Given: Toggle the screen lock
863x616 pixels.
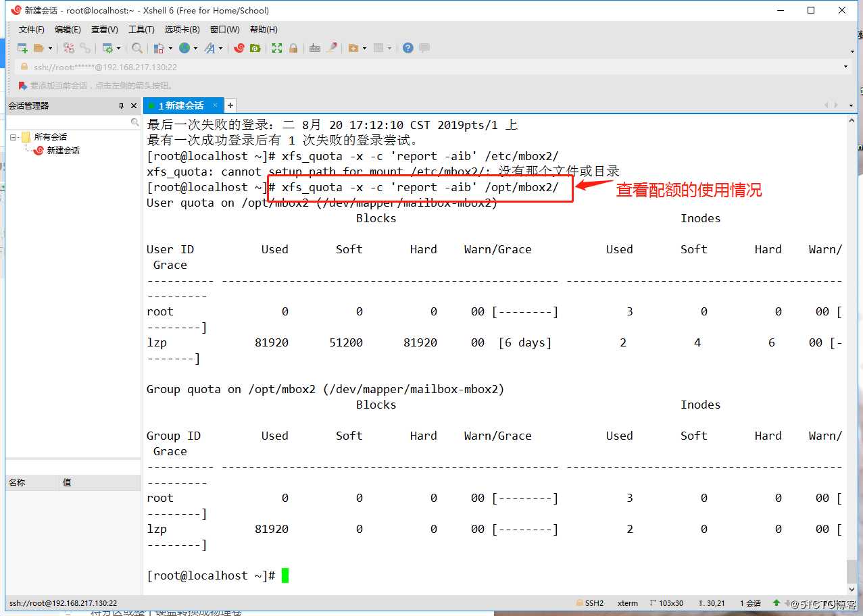Looking at the screenshot, I should (293, 48).
